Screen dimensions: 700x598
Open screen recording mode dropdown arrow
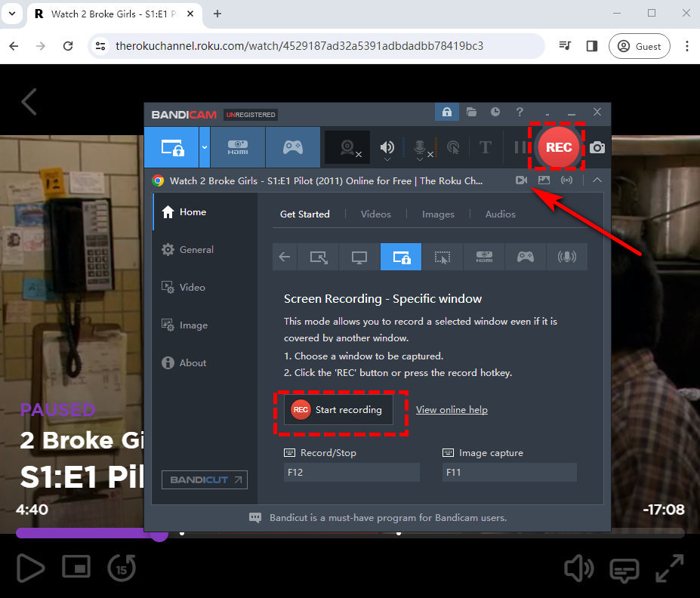[x=205, y=147]
